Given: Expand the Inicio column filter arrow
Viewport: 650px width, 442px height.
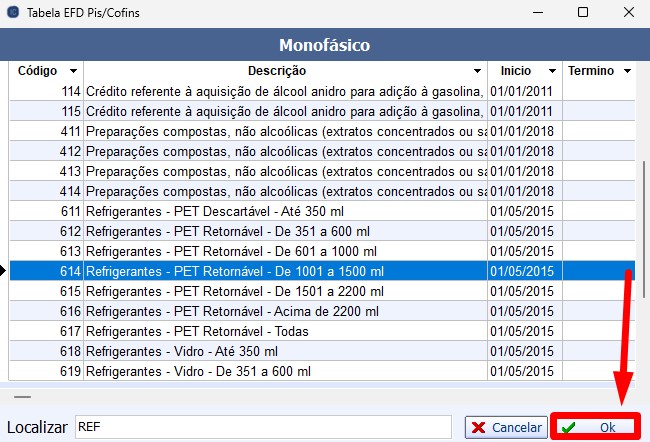Looking at the screenshot, I should 551,71.
